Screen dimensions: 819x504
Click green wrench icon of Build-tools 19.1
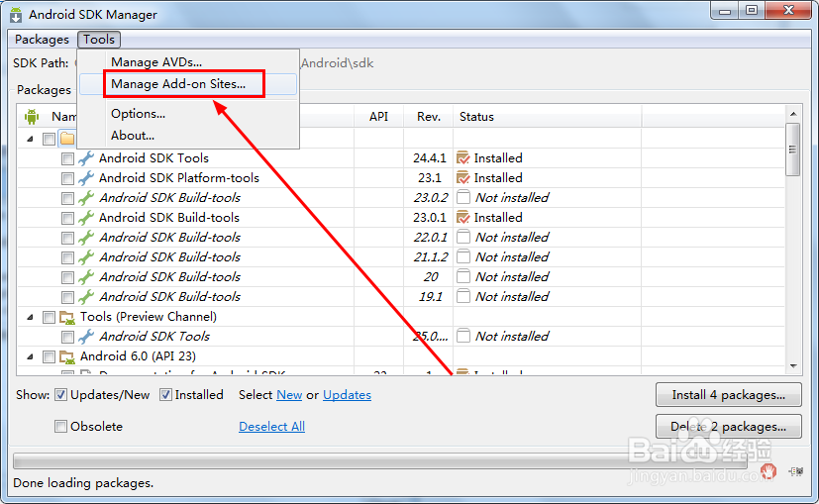[x=86, y=297]
